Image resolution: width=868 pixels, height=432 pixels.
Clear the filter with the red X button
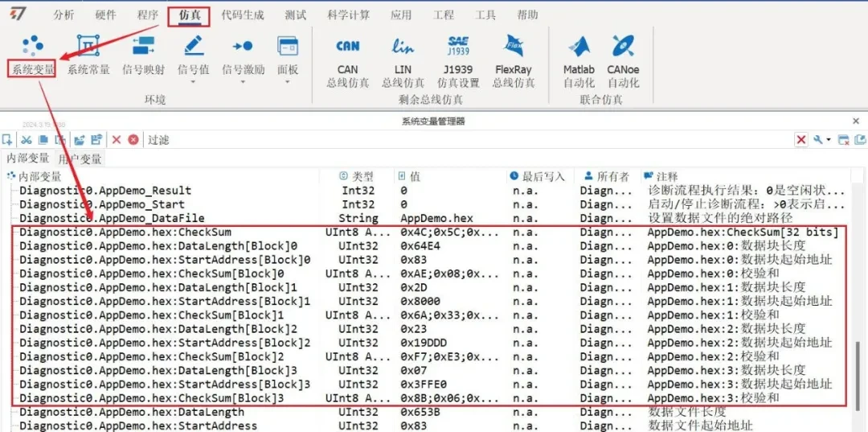[801, 139]
